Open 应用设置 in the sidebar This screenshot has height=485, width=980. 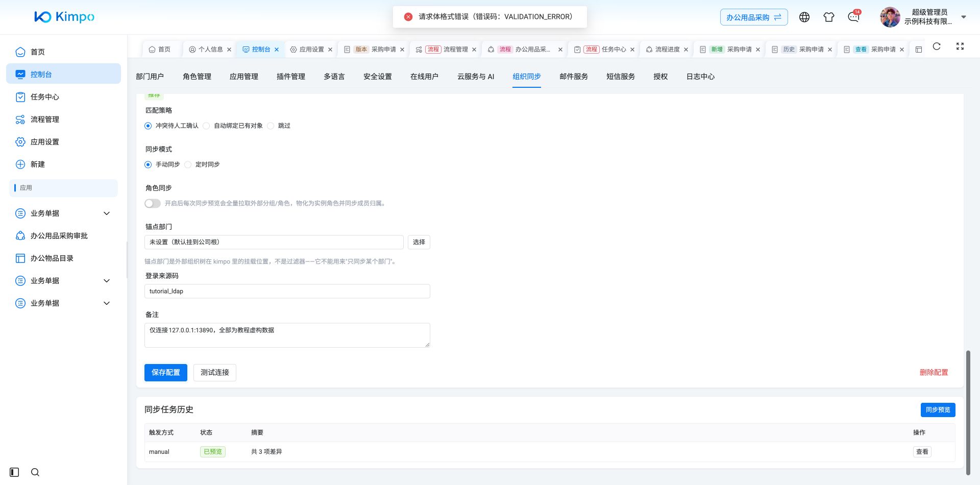pyautogui.click(x=63, y=142)
